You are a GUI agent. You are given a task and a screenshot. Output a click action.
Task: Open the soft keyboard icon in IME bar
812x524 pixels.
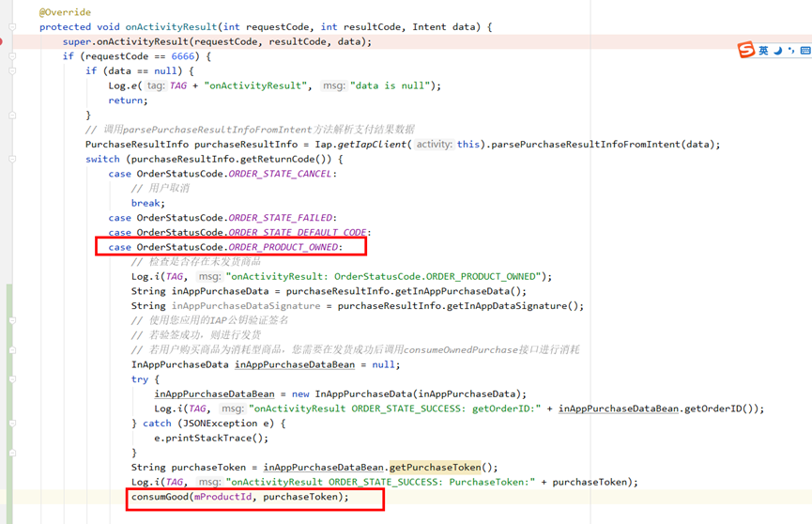[x=805, y=51]
